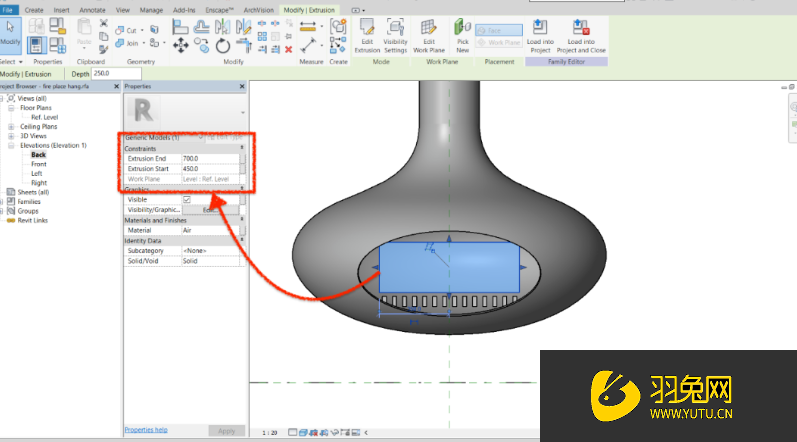Click the Rotate tool icon
Screen dimensions: 797x442
click(222, 45)
